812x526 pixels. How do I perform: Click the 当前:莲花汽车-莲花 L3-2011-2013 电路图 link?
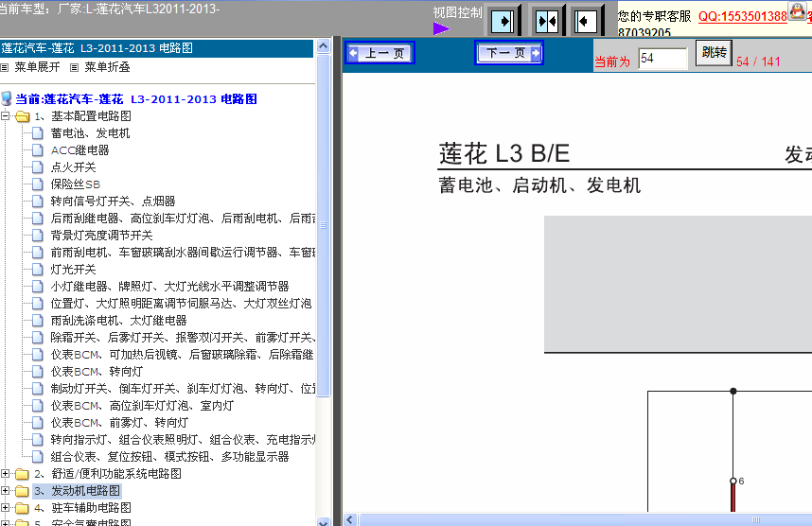[136, 99]
